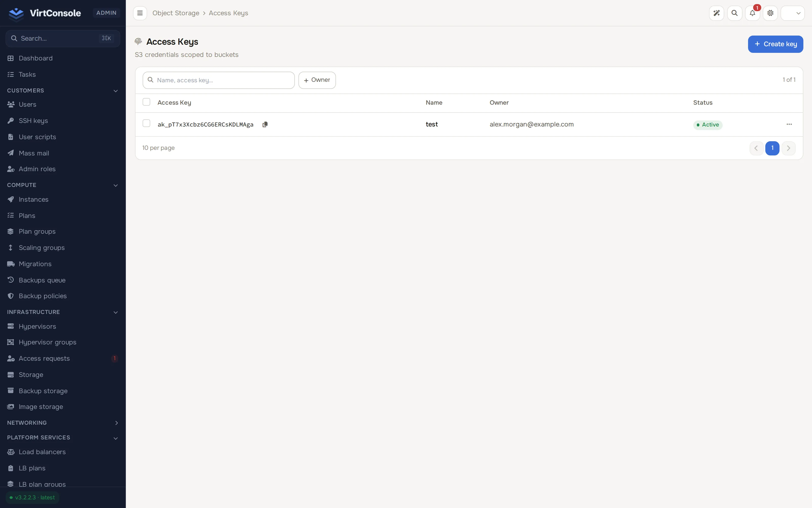Open Access requests page

coord(63,358)
